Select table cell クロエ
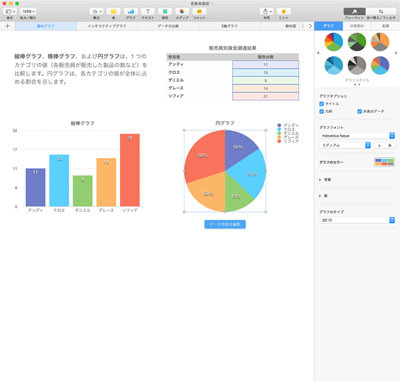 click(x=200, y=72)
